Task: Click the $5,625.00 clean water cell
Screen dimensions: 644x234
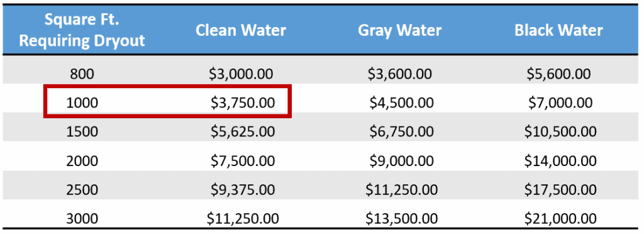Action: tap(242, 131)
